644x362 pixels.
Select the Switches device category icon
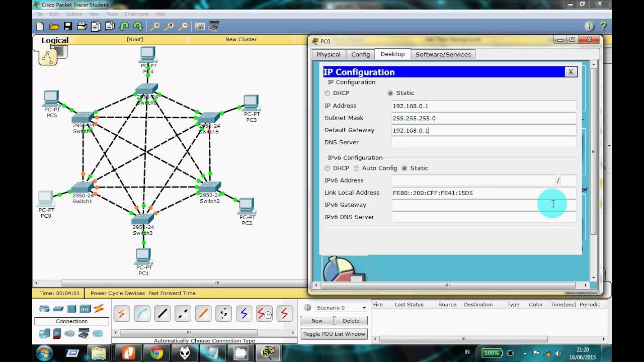click(58, 309)
